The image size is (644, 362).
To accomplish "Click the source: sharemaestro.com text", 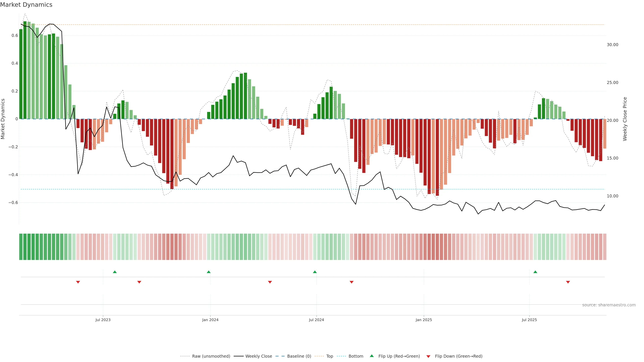I will coord(609,305).
